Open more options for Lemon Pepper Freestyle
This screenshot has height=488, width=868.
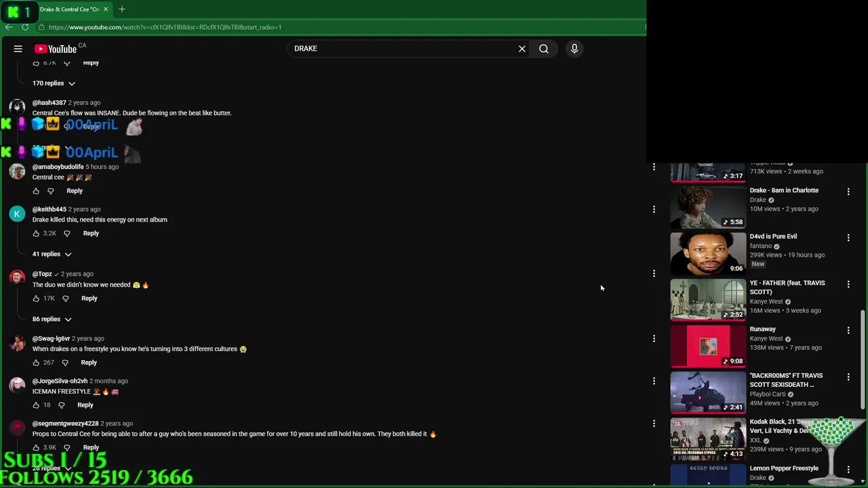pos(848,470)
